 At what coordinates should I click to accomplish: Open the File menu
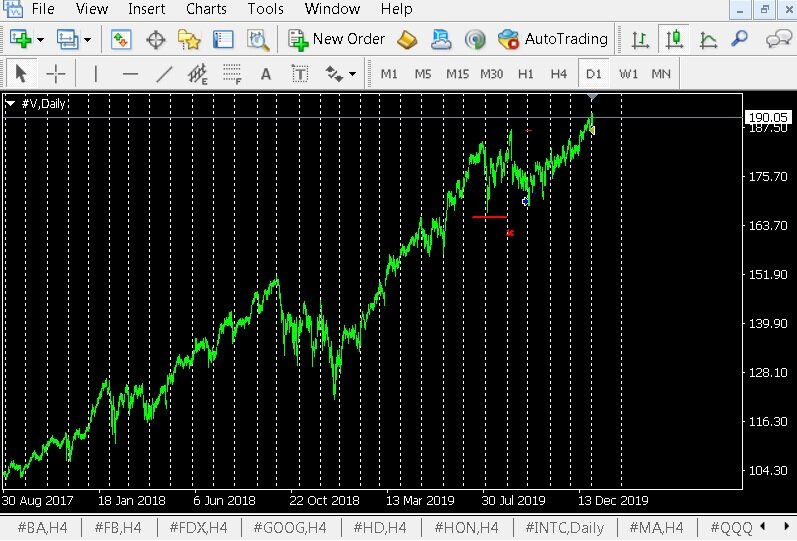click(43, 9)
